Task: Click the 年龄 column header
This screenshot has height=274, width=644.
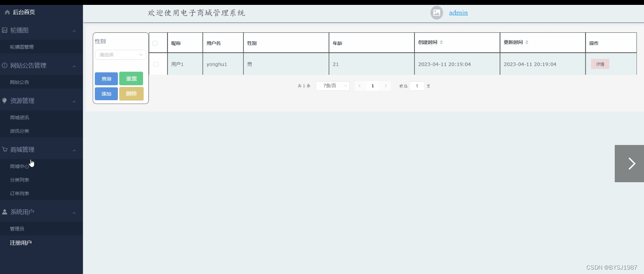Action: coord(337,43)
